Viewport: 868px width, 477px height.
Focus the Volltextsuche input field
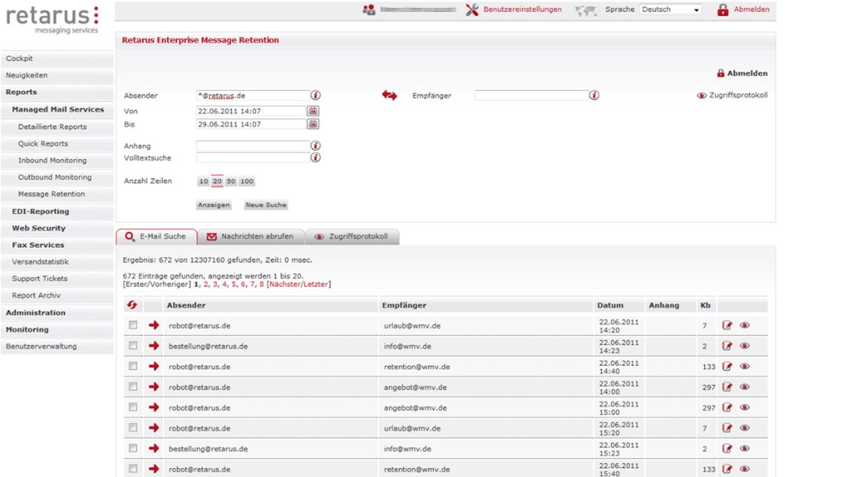click(x=253, y=157)
